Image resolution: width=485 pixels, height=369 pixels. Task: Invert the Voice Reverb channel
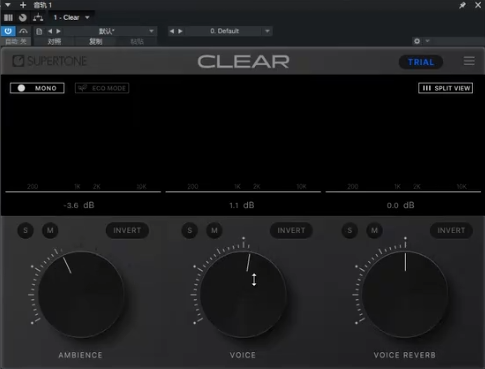pyautogui.click(x=451, y=230)
